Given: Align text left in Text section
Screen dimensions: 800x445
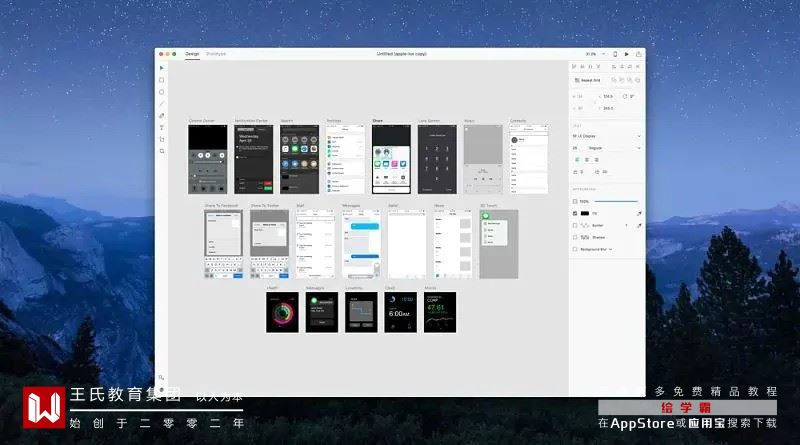Looking at the screenshot, I should (577, 160).
